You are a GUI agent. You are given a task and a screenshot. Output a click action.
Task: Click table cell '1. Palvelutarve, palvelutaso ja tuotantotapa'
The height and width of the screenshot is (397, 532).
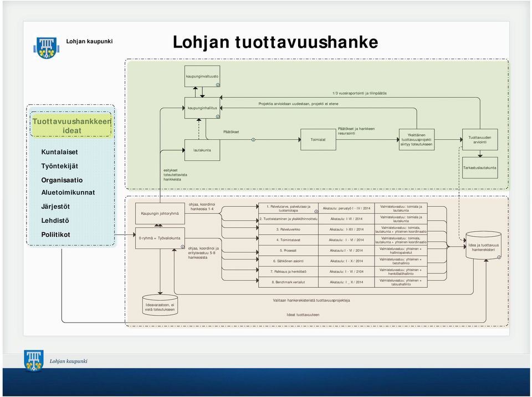[x=288, y=208]
